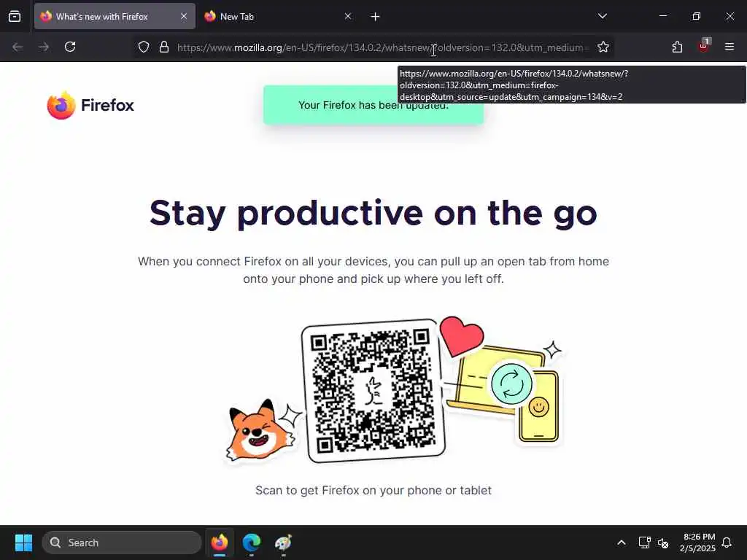Image resolution: width=747 pixels, height=560 pixels.
Task: Click the muted volume tray icon
Action: [x=663, y=542]
